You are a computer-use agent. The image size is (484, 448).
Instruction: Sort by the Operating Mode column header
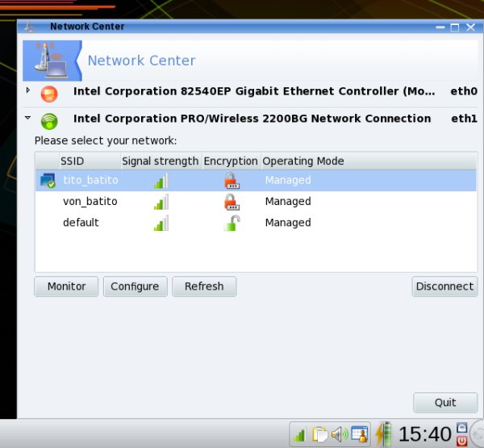[369, 161]
